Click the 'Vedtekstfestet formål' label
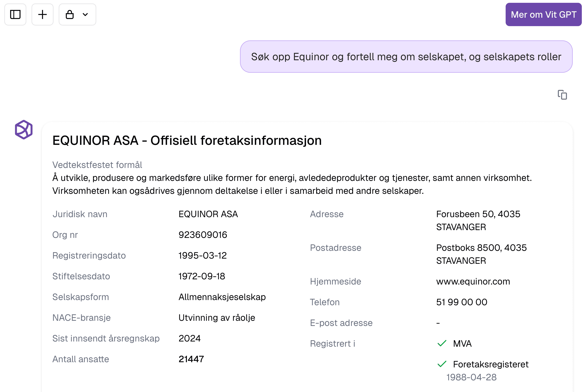The width and height of the screenshot is (587, 392). 97,164
